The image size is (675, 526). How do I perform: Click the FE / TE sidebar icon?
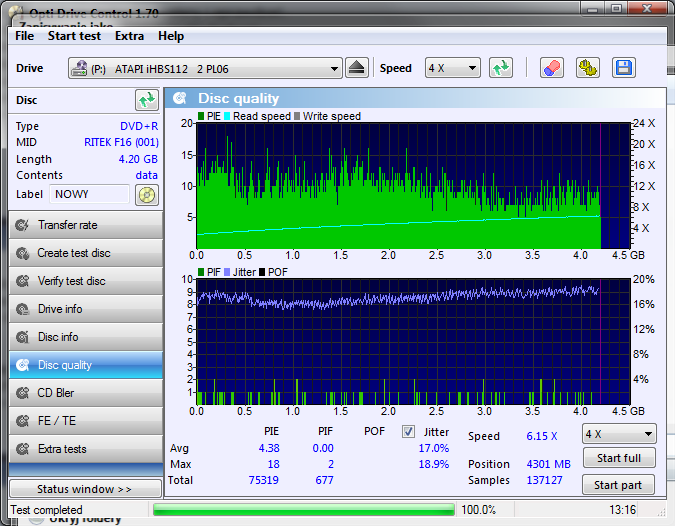22,421
